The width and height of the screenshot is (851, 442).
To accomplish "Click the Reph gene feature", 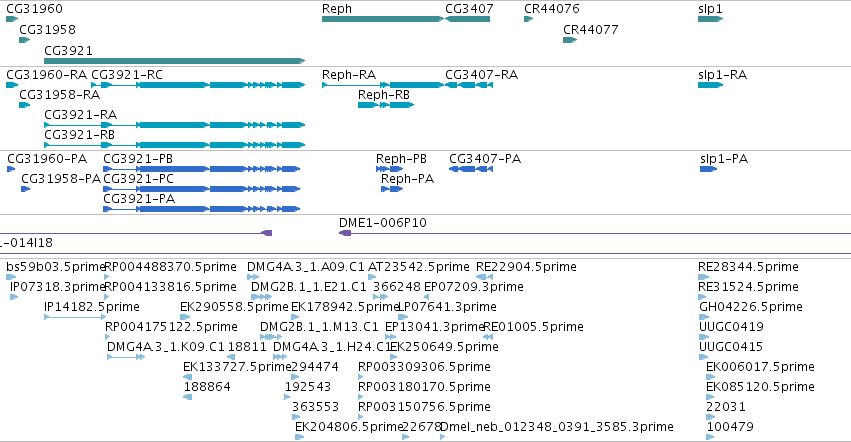I will pyautogui.click(x=383, y=19).
